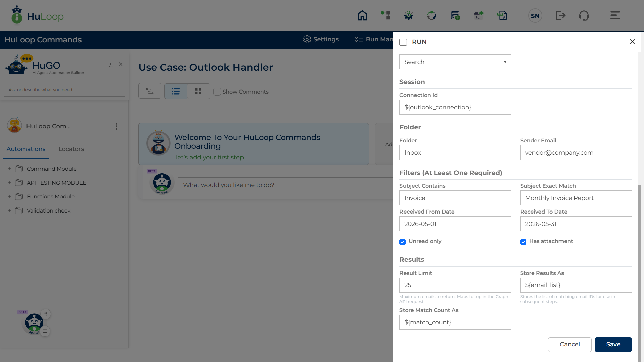Uncheck the Unread only checkbox

(402, 242)
